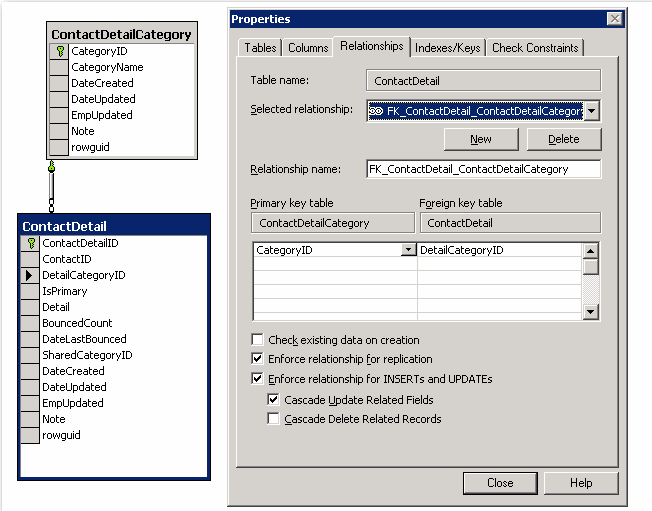
Task: Toggle Enforce relationship for INSERTs and UPDATEs
Action: (x=258, y=379)
